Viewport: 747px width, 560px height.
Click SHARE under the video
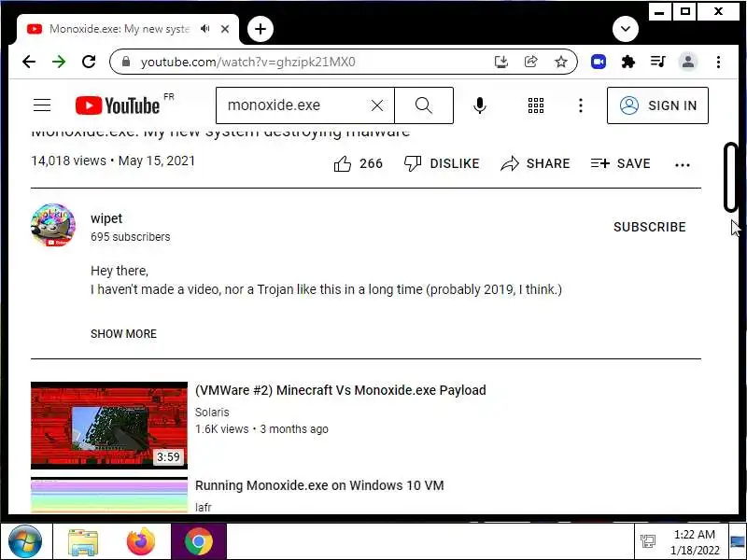click(535, 164)
